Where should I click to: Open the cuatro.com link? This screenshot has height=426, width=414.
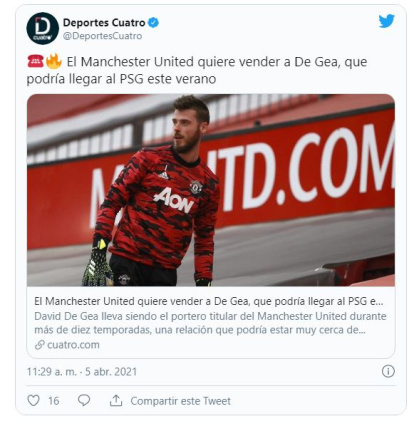click(x=73, y=345)
